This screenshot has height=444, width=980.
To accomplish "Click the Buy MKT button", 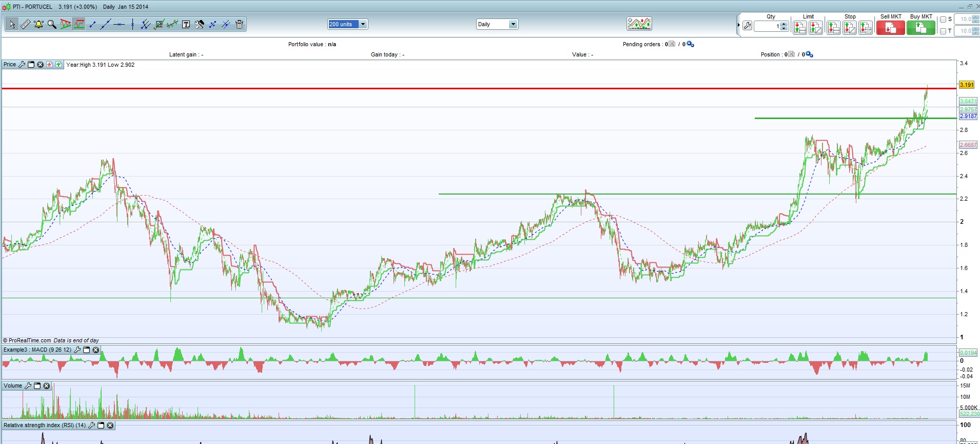I will click(x=920, y=28).
